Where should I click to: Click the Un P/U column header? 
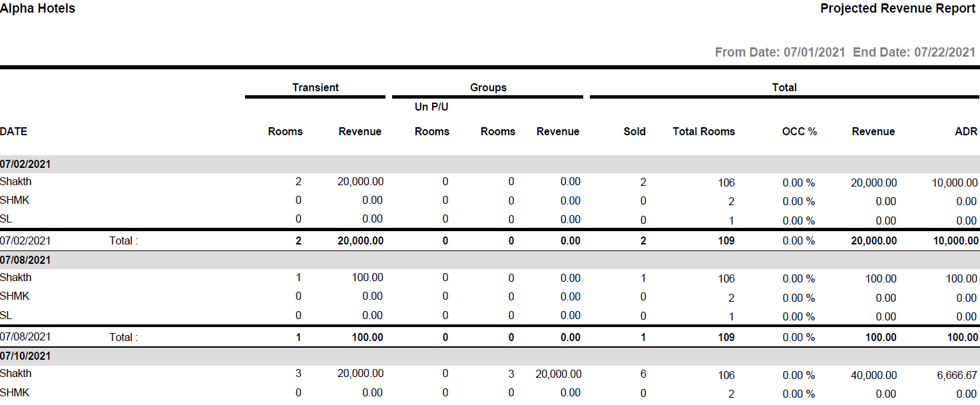(x=431, y=107)
